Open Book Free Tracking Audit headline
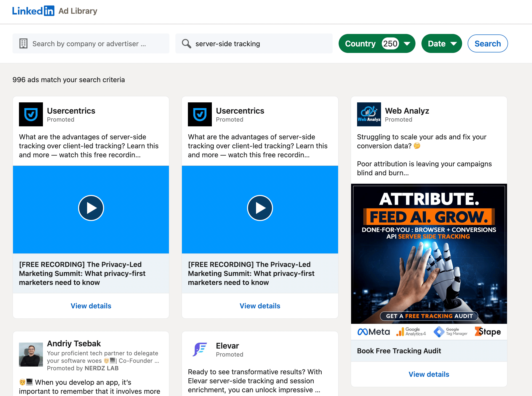 [399, 351]
